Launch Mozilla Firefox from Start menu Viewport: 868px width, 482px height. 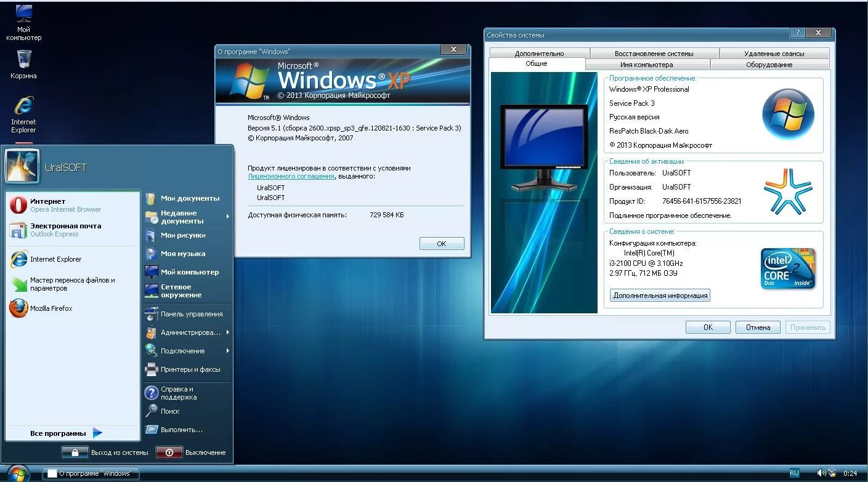pyautogui.click(x=18, y=308)
